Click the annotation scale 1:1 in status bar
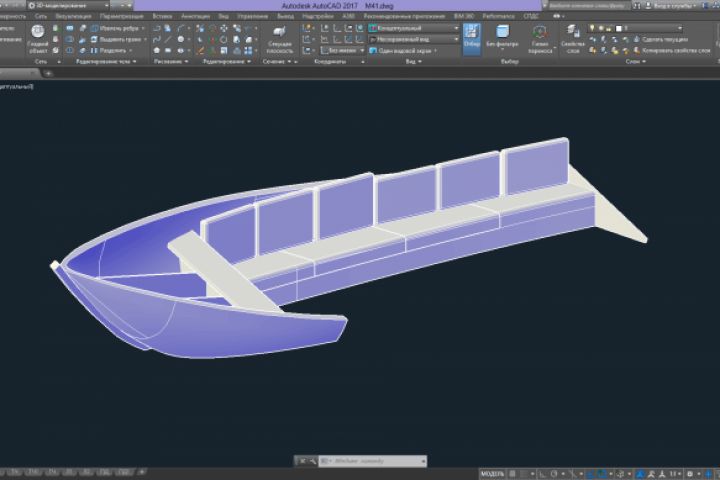The width and height of the screenshot is (720, 480). pos(674,474)
